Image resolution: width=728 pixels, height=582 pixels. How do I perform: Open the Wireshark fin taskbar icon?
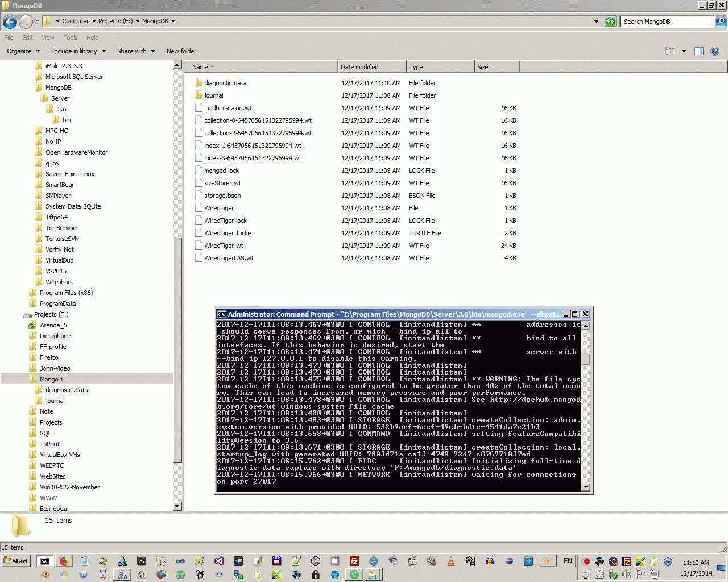click(528, 561)
